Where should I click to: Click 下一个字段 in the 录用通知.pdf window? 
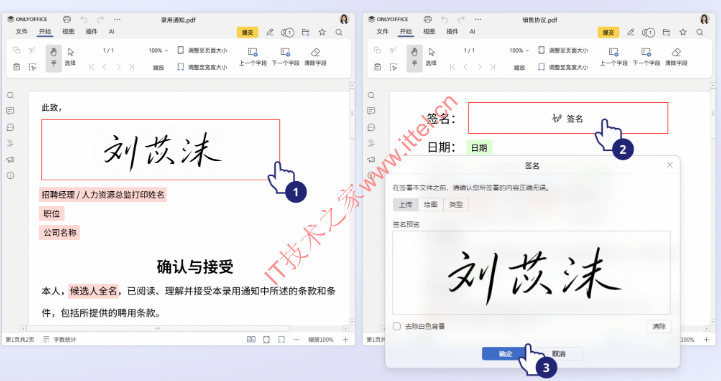[x=286, y=57]
